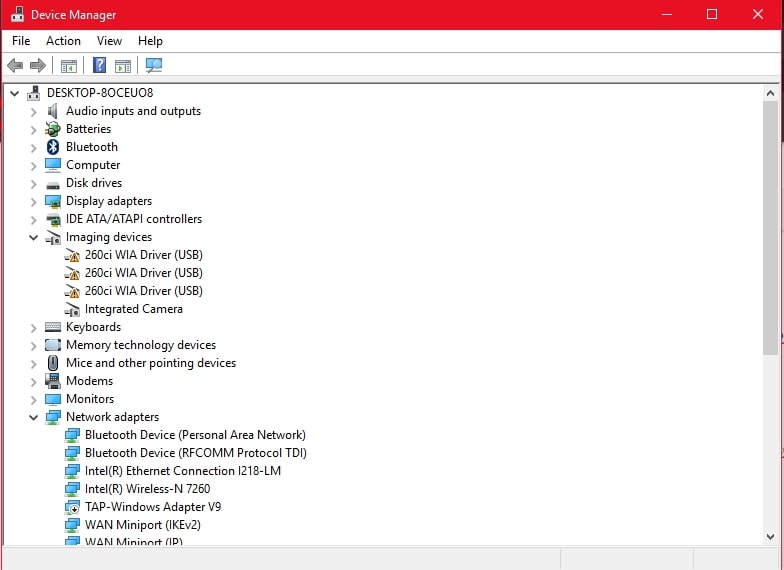This screenshot has width=784, height=570.
Task: Click the vertical scrollbar thumb
Action: pos(770,228)
